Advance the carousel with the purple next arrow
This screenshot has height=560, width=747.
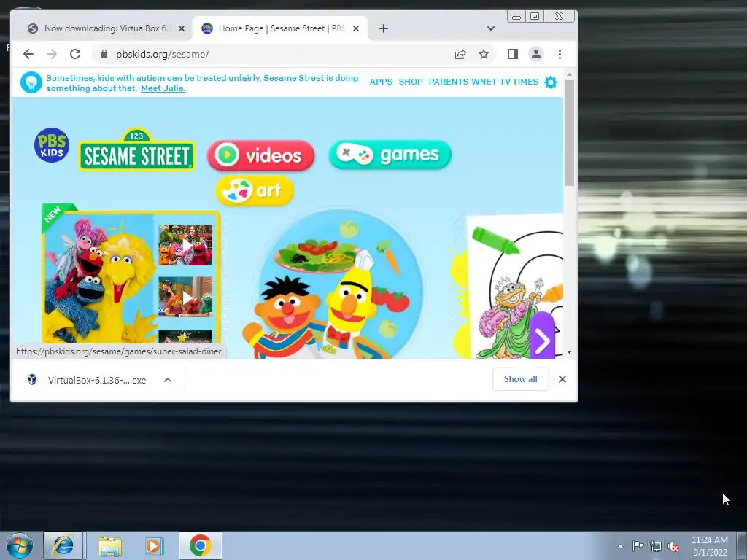click(542, 339)
